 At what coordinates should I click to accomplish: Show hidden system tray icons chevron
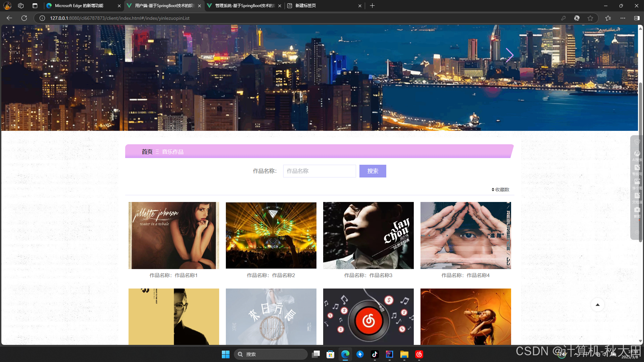tap(576, 354)
